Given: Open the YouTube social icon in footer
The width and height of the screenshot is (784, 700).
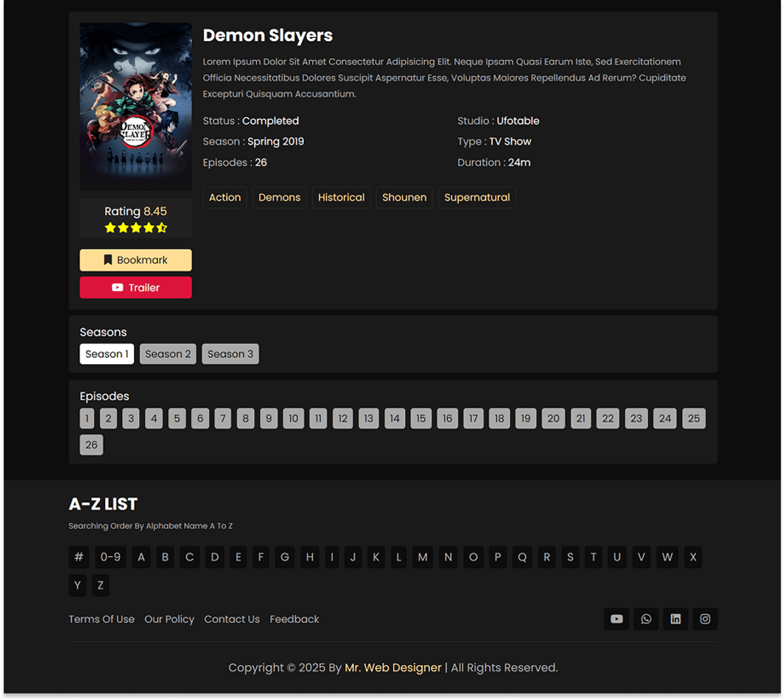Looking at the screenshot, I should (x=617, y=619).
